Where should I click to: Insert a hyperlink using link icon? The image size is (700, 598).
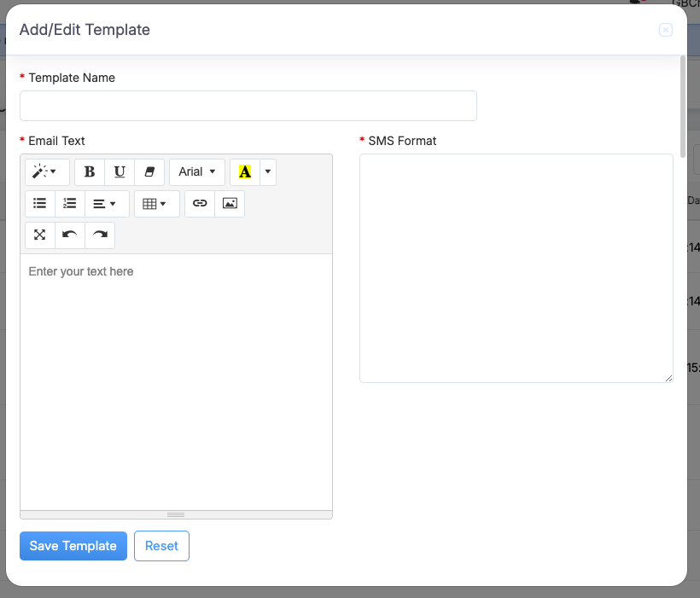[x=200, y=204]
